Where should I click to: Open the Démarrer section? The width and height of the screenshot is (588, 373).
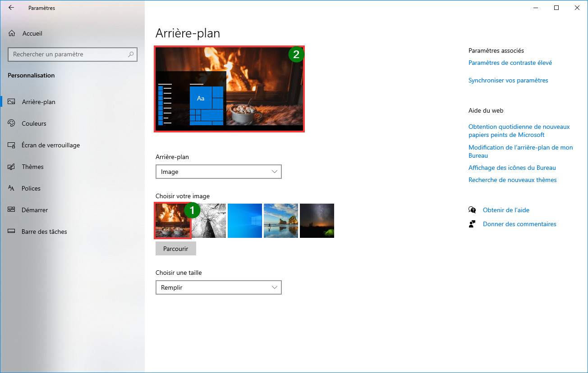[72, 210]
